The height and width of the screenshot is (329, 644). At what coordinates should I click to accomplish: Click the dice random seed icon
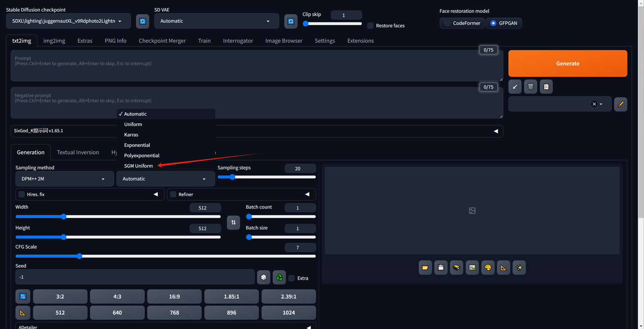264,278
